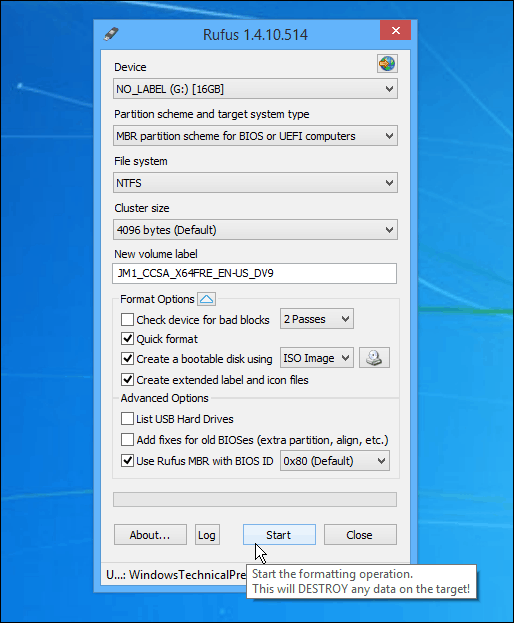Open the Log button

coord(207,535)
